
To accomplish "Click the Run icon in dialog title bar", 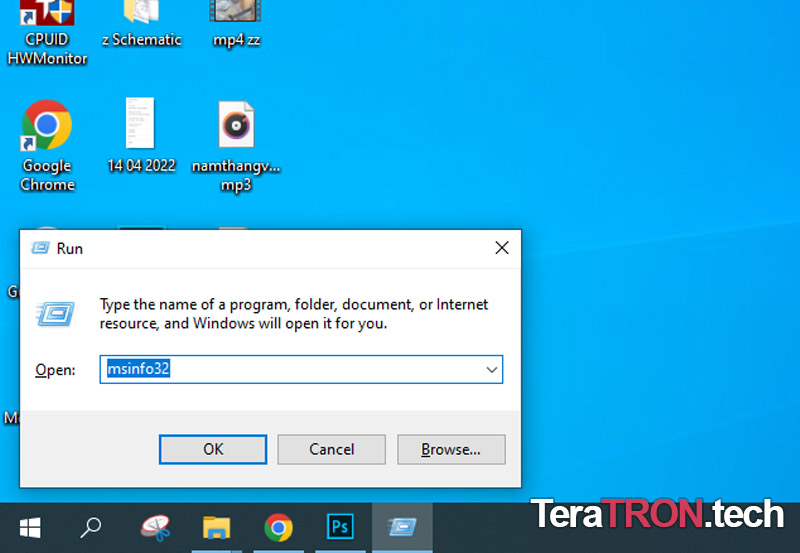I will point(40,248).
